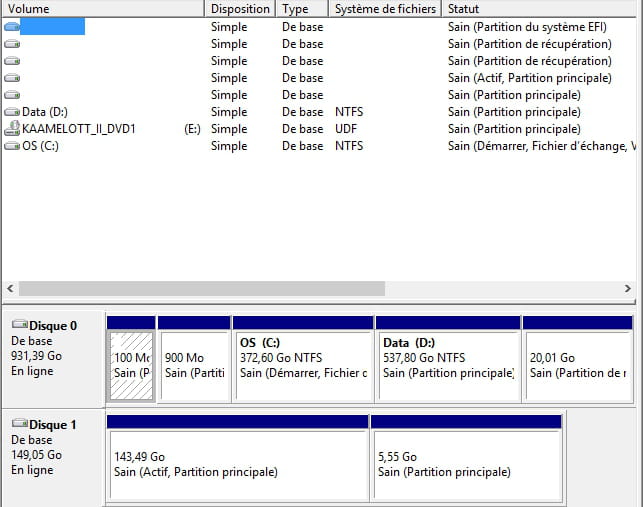
Task: Sort by Système de fichiers column
Action: pos(385,9)
